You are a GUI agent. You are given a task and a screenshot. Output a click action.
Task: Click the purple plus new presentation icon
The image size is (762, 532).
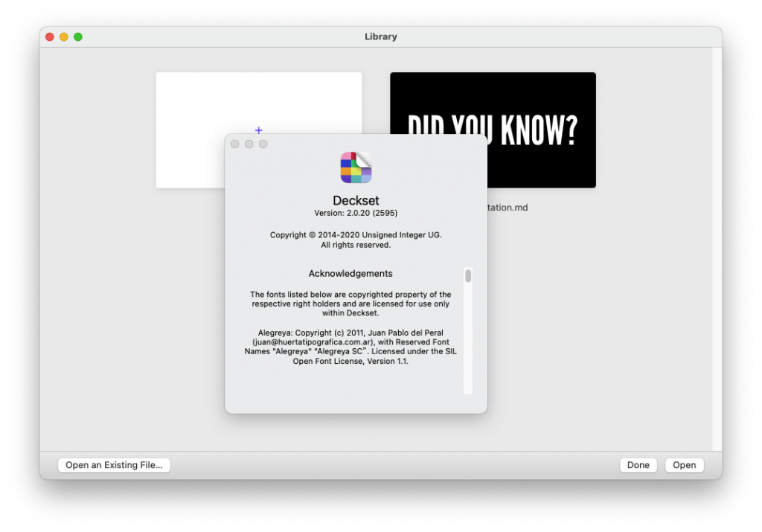258,130
